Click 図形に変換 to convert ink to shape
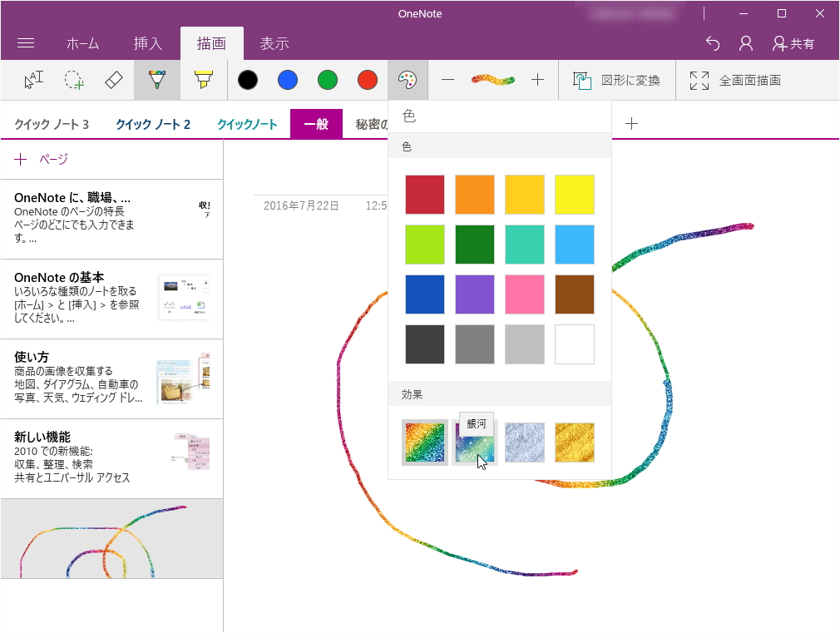The height and width of the screenshot is (633, 840). coord(615,80)
